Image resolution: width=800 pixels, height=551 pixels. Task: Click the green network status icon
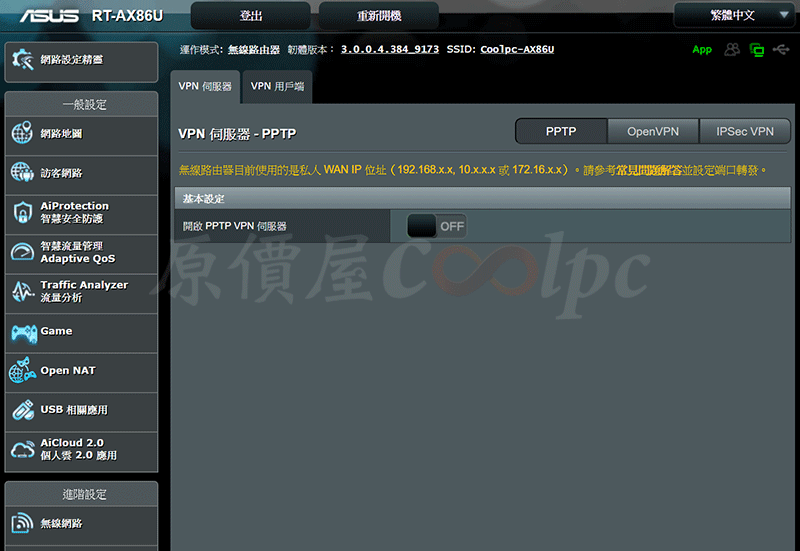point(757,49)
